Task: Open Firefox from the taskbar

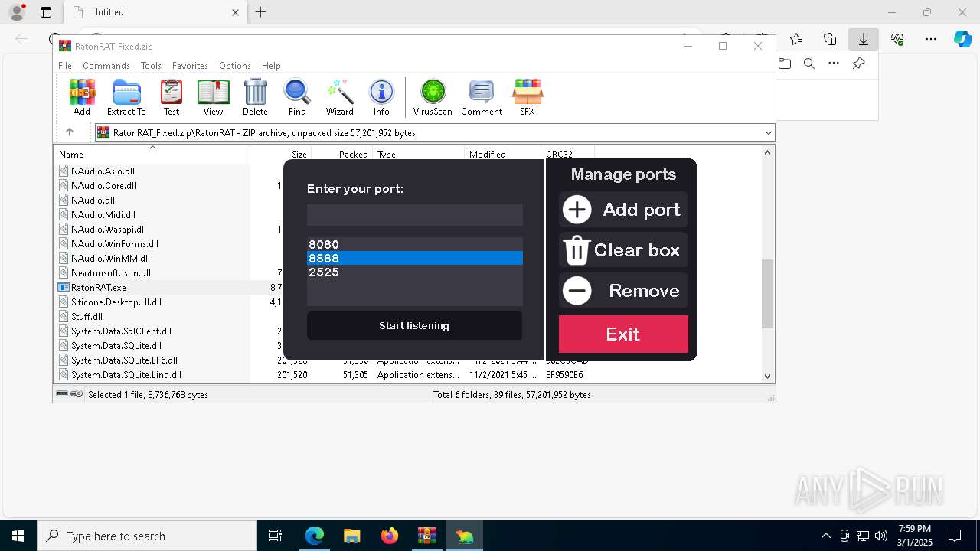Action: click(390, 536)
